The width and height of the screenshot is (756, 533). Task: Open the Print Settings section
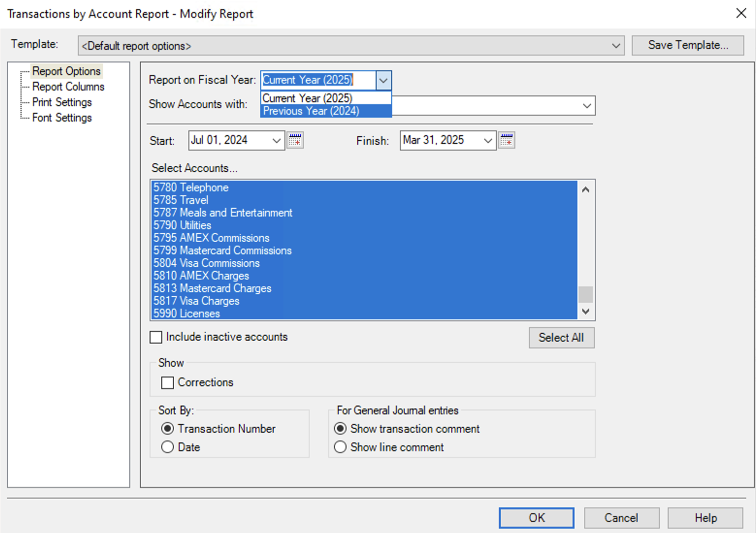[62, 102]
